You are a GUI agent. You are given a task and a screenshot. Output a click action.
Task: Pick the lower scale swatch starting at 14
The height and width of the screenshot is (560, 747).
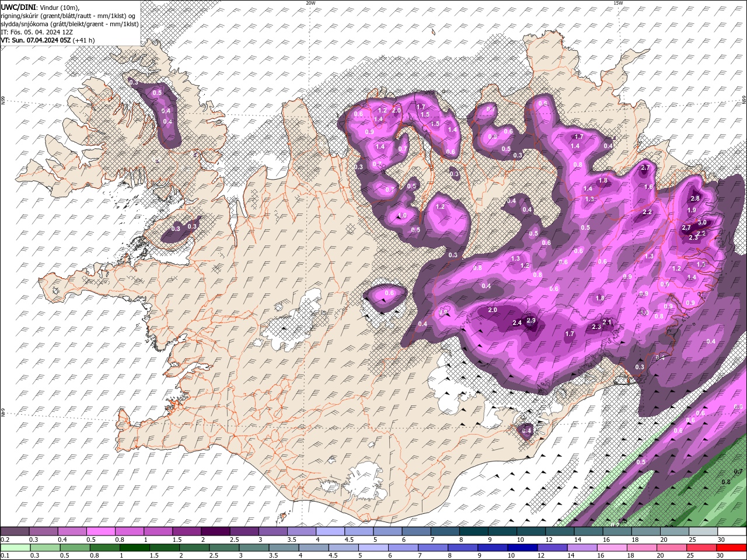click(x=581, y=548)
